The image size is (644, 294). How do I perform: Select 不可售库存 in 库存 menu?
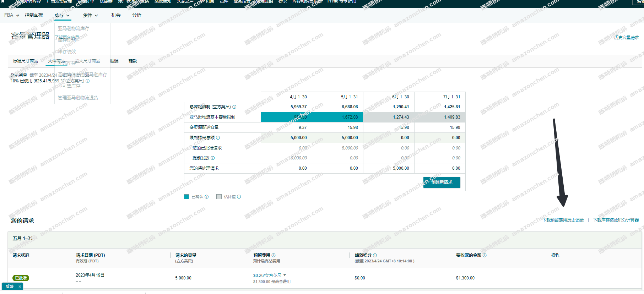click(x=69, y=86)
